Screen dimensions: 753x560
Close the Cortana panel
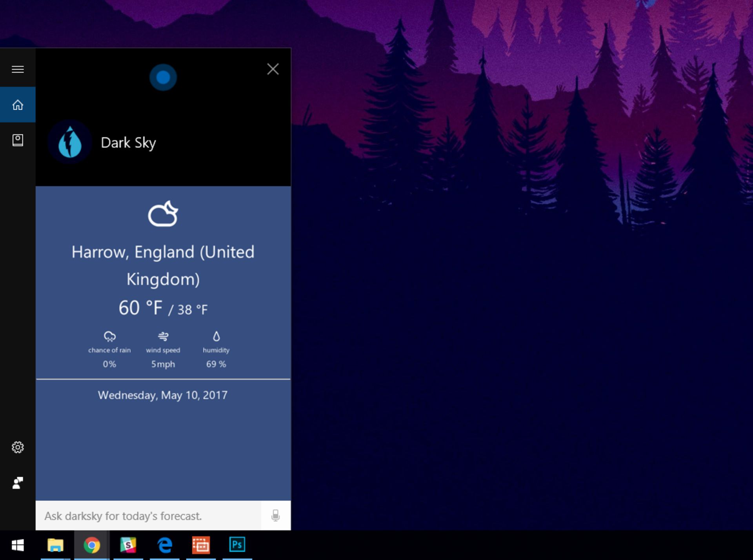(273, 69)
